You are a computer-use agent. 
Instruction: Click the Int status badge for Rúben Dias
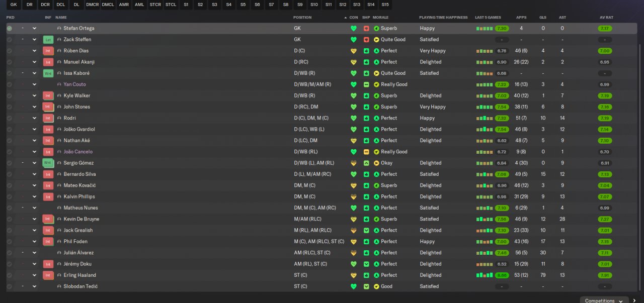pos(48,51)
